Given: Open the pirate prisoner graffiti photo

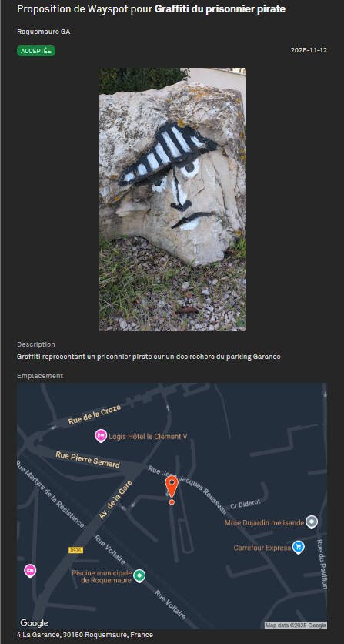Looking at the screenshot, I should tap(172, 200).
